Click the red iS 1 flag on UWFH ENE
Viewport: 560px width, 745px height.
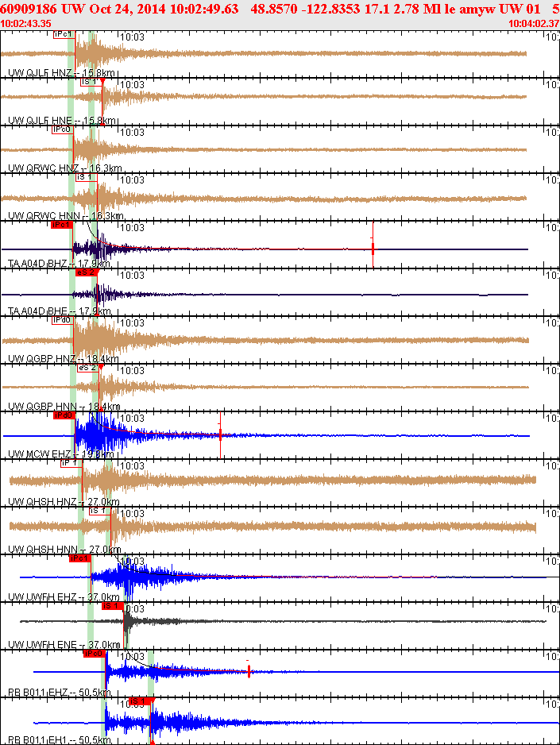[113, 605]
